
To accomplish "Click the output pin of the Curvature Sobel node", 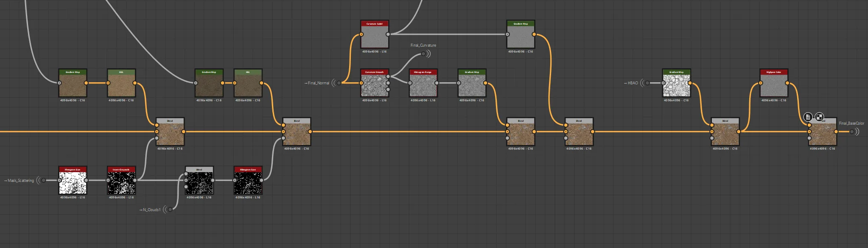I will (388, 34).
